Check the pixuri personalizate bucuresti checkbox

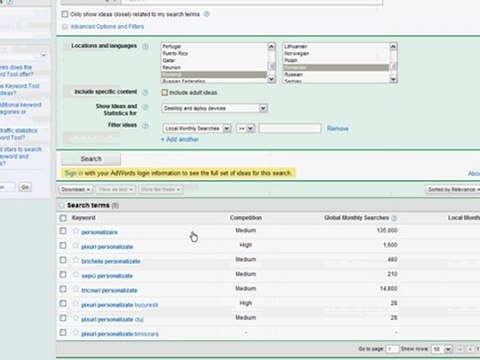click(63, 303)
